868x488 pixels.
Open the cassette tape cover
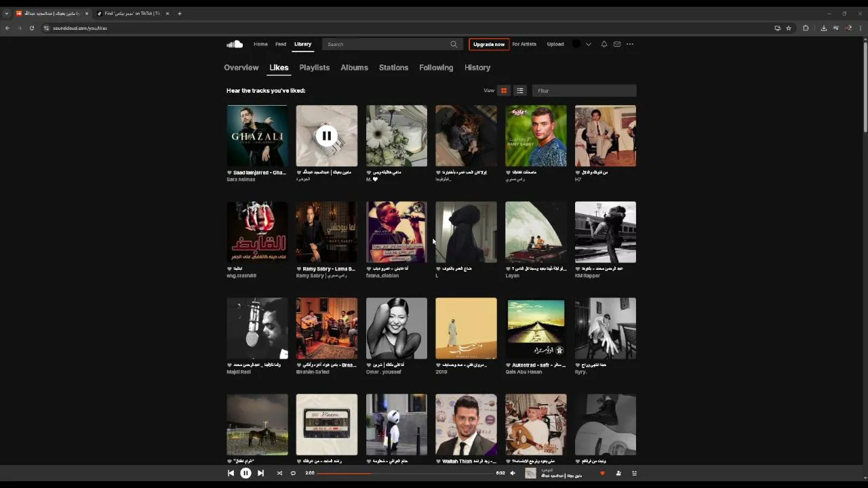pos(326,424)
